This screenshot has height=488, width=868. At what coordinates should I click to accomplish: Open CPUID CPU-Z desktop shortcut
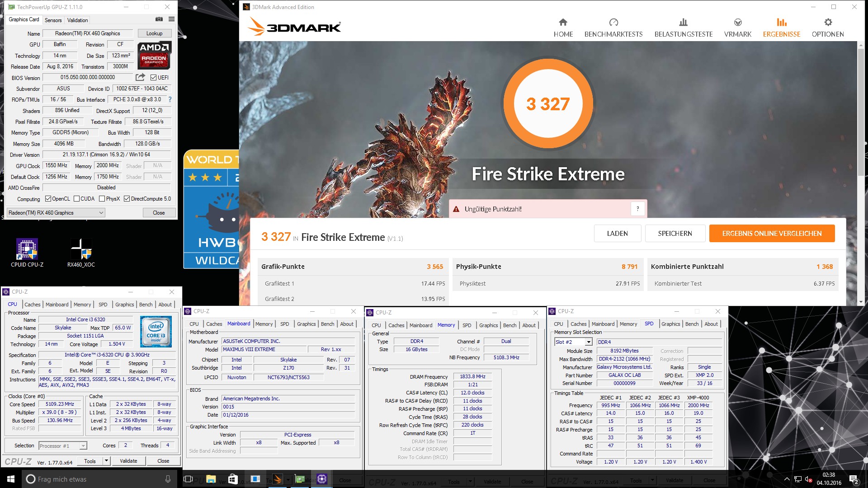point(27,253)
